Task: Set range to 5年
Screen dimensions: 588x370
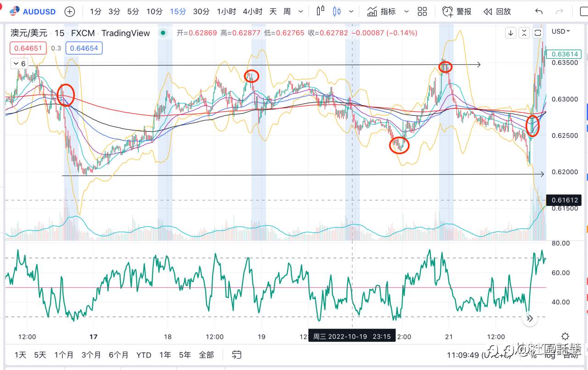Action: pos(185,355)
